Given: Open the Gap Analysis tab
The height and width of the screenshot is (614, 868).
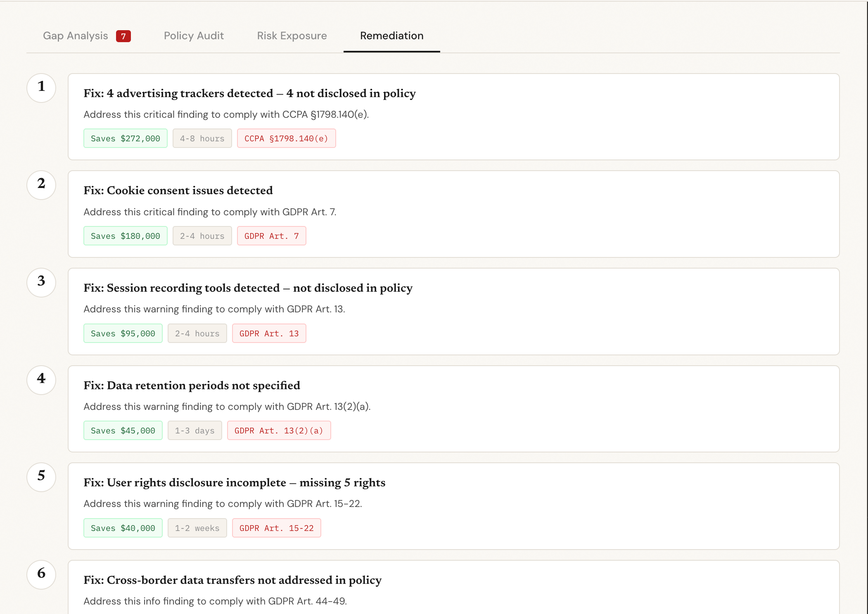Looking at the screenshot, I should coord(76,36).
